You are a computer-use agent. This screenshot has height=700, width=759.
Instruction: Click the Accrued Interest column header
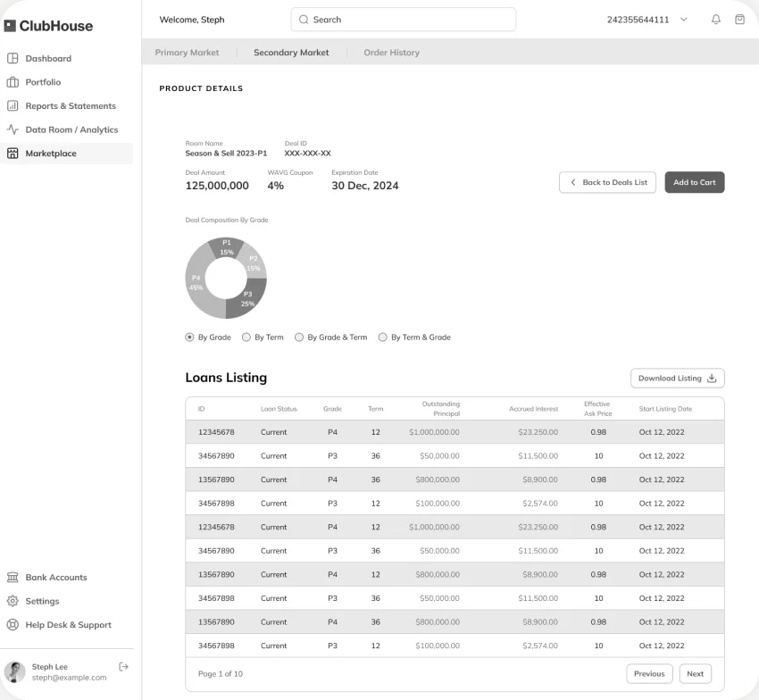point(533,409)
